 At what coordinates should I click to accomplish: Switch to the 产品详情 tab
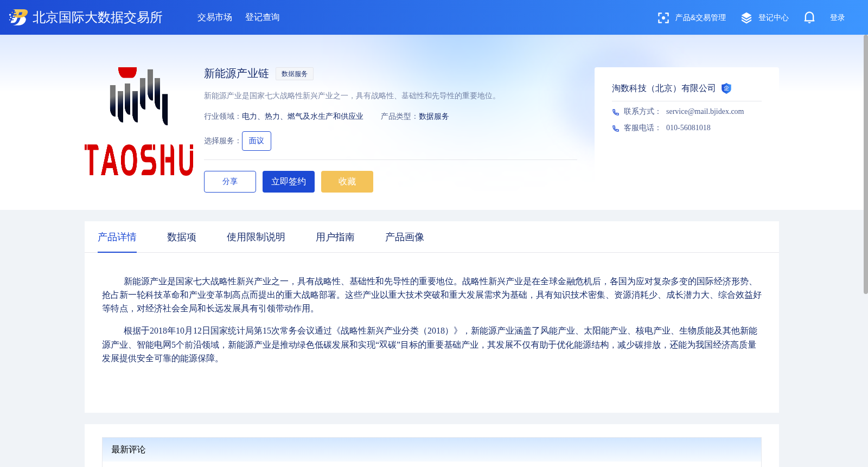click(117, 237)
